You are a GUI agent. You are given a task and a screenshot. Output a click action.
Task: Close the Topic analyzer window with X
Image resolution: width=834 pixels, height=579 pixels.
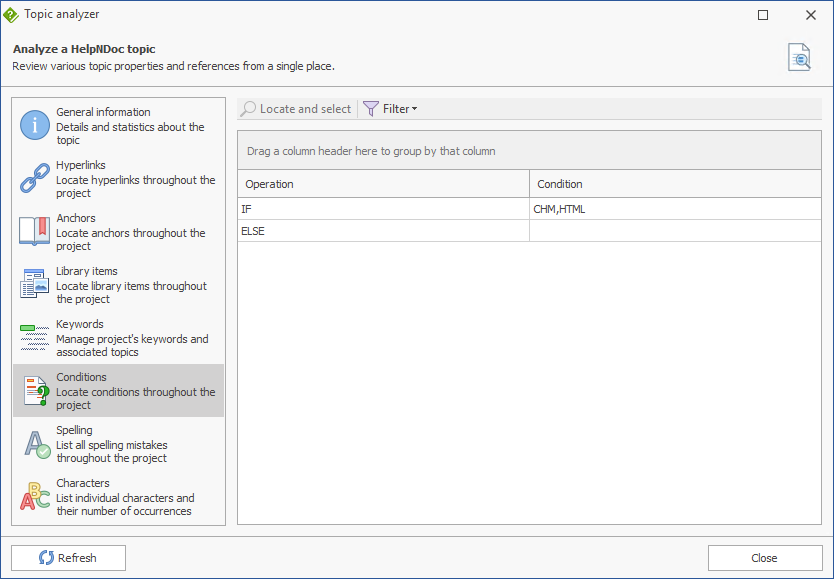[811, 15]
